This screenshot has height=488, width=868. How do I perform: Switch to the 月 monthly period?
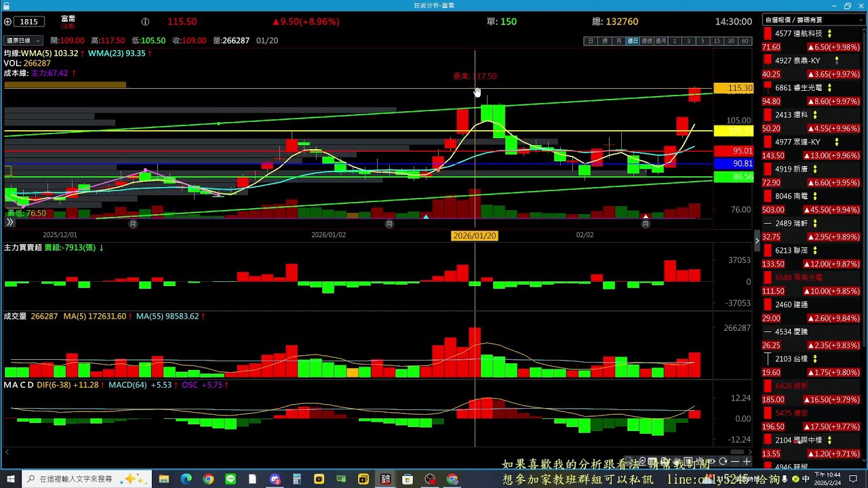(x=618, y=41)
